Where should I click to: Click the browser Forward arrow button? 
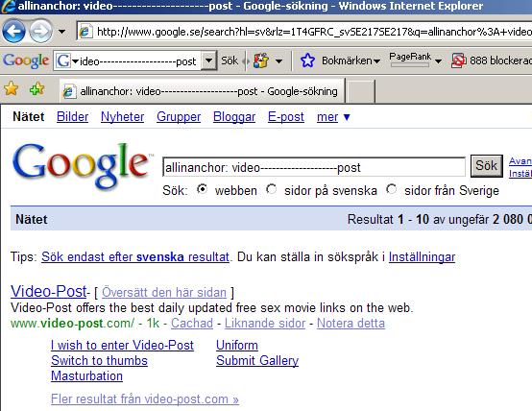point(40,32)
